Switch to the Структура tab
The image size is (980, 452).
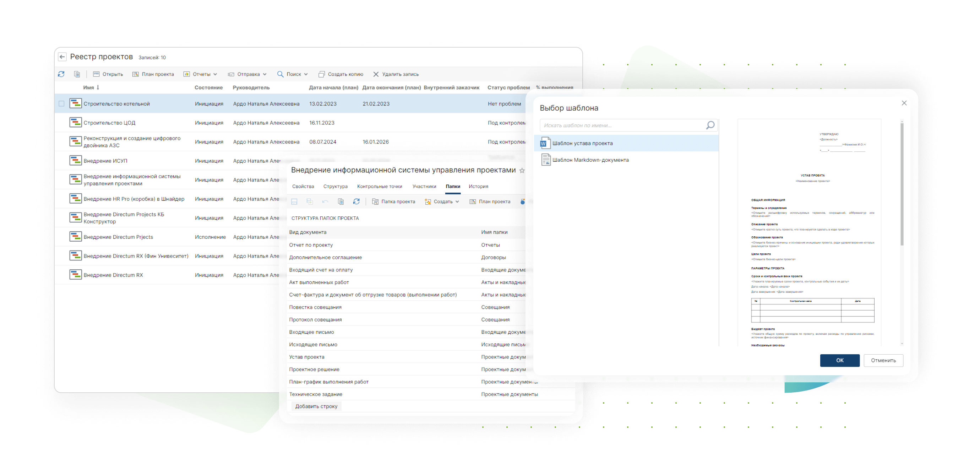tap(335, 186)
